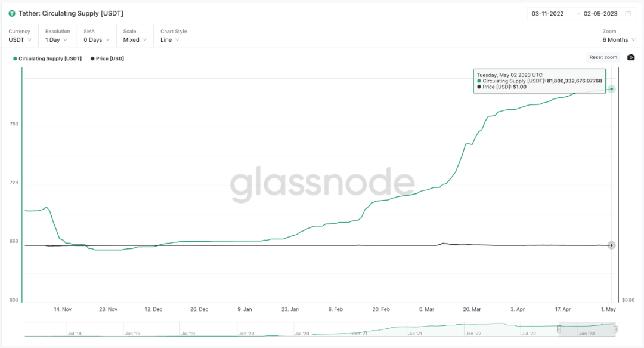Toggle Circulating Supply [USDT] series in legend
Image resolution: width=644 pixels, height=348 pixels.
[x=48, y=58]
